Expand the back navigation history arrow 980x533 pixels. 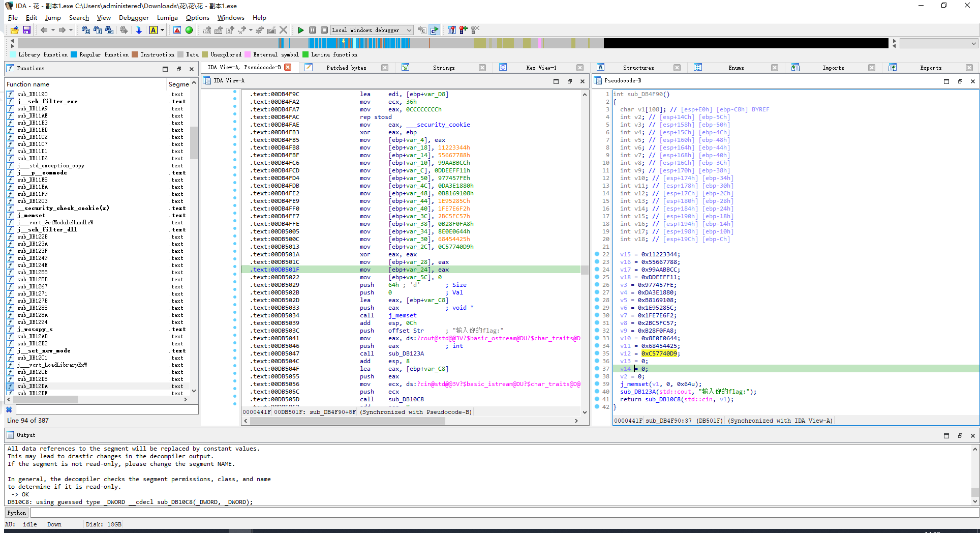click(x=53, y=30)
